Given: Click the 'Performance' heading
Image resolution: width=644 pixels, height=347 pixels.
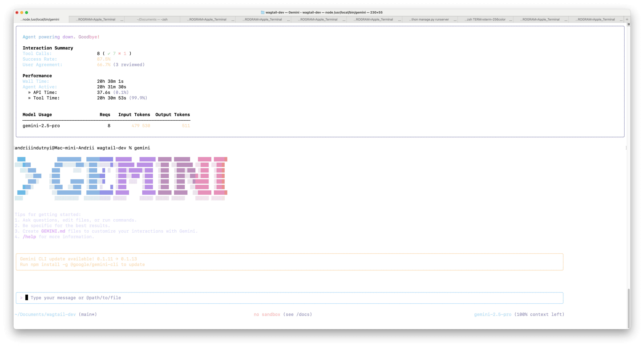Looking at the screenshot, I should pyautogui.click(x=37, y=76).
